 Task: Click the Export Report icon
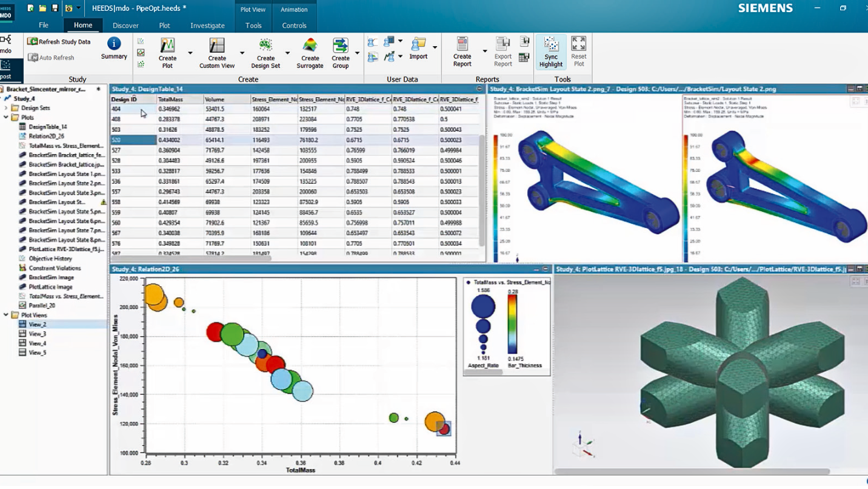pos(502,44)
